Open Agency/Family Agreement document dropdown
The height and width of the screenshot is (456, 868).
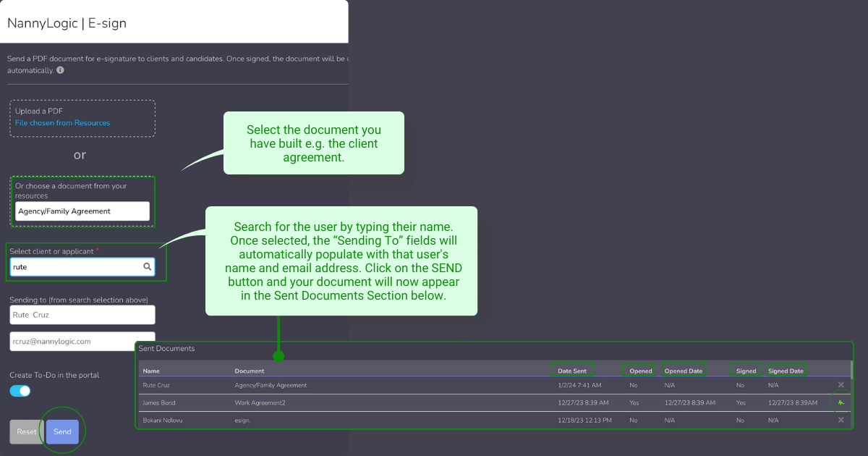(82, 211)
